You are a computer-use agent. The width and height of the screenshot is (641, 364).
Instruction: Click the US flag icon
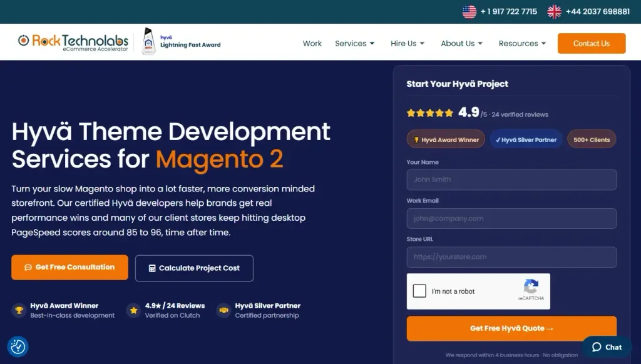tap(469, 11)
